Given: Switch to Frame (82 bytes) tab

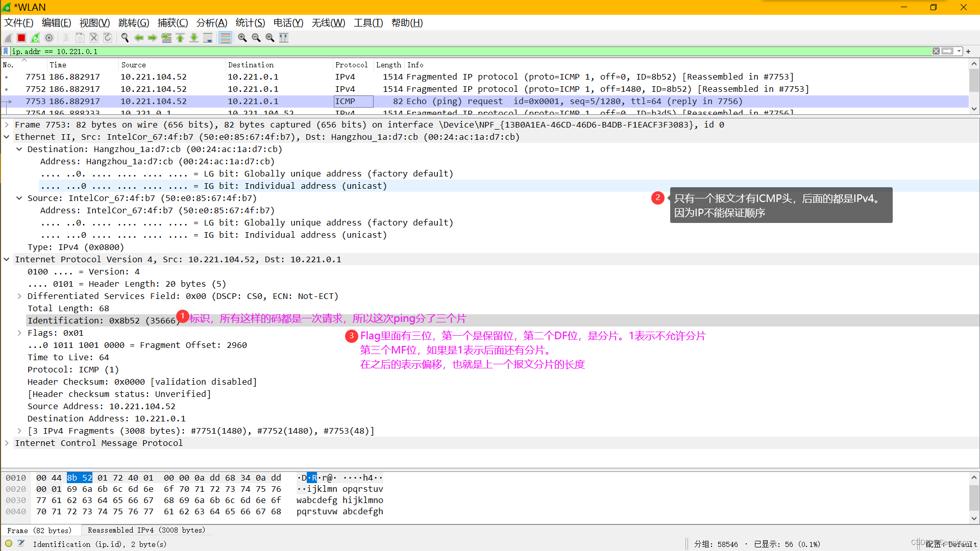Looking at the screenshot, I should pyautogui.click(x=40, y=531).
